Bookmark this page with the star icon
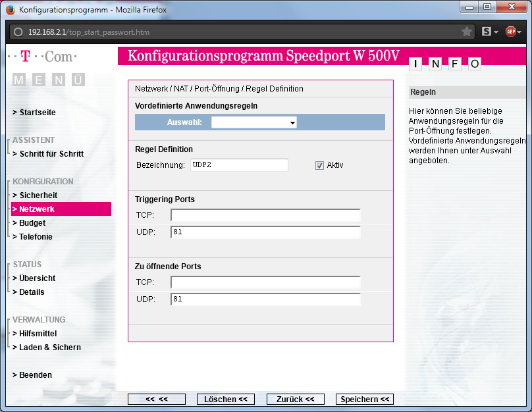Viewport: 532px width, 412px height. pyautogui.click(x=467, y=32)
